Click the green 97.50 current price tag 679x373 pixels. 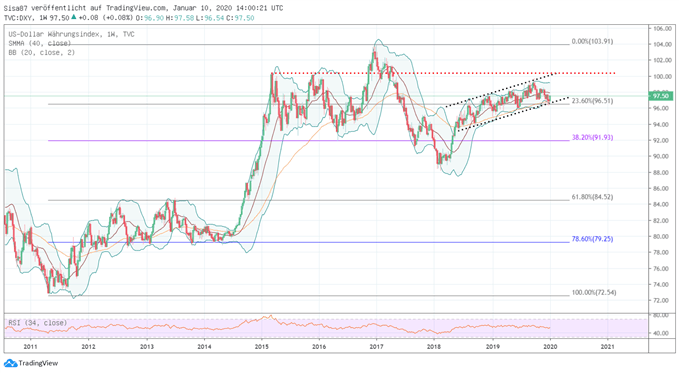point(660,96)
